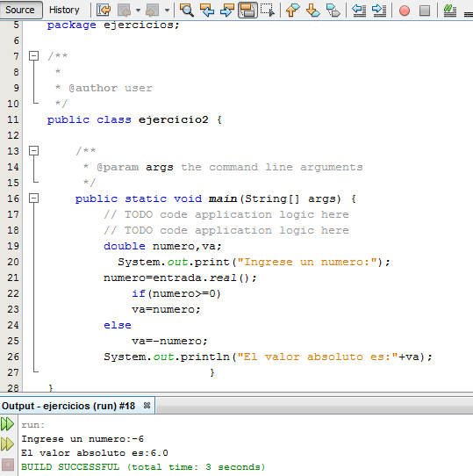Jump to Previous Bookmark arrow icon

(x=292, y=10)
